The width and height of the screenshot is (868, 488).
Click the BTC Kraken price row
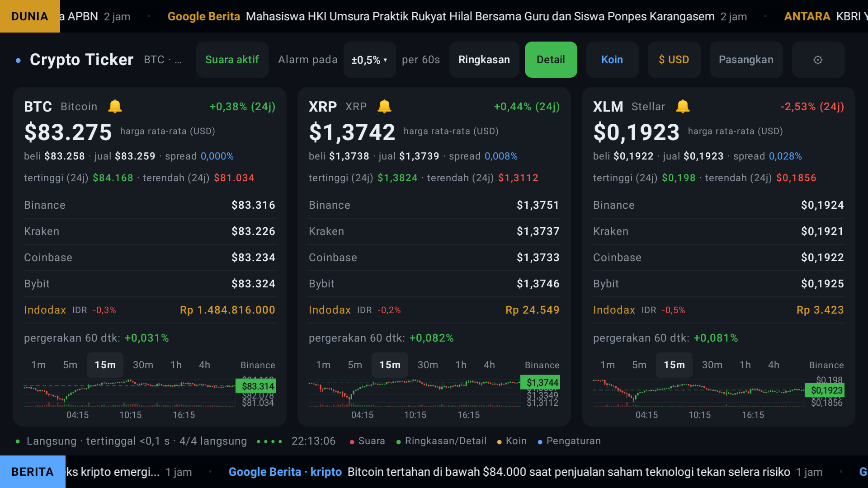(x=150, y=231)
